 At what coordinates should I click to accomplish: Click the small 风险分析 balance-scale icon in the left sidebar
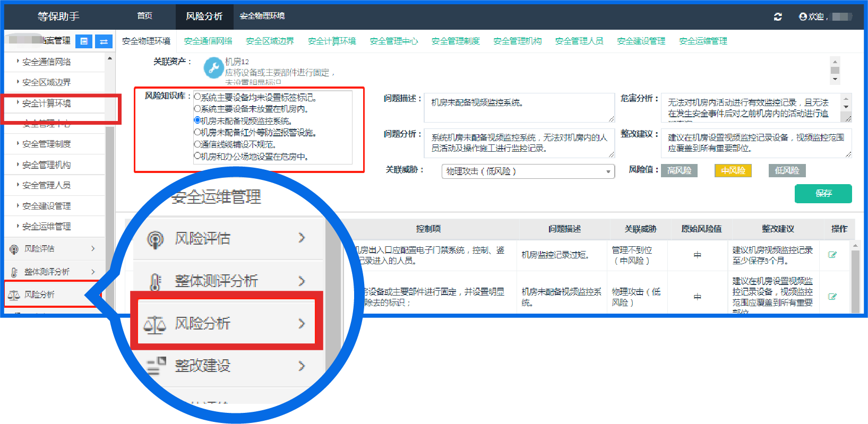pyautogui.click(x=14, y=295)
